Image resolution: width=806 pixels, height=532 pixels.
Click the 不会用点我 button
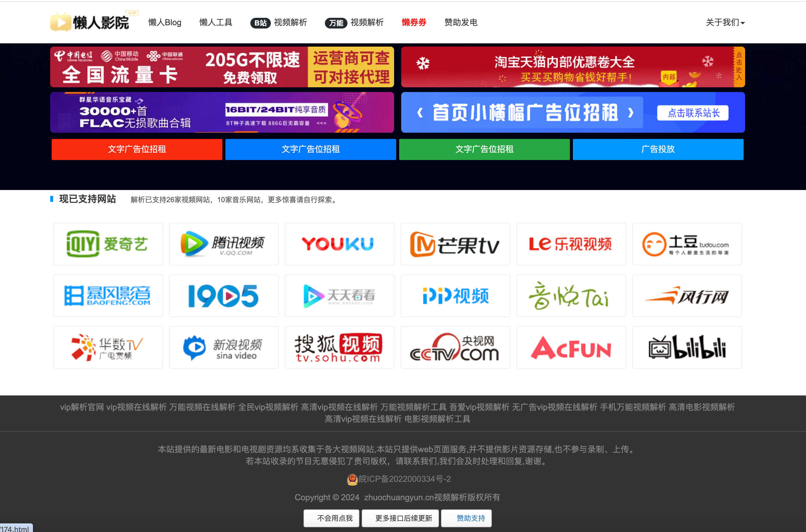(x=331, y=518)
